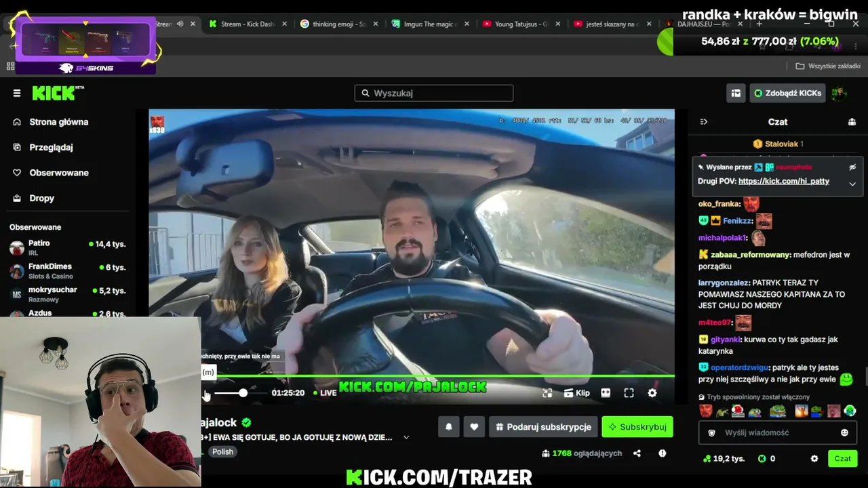The height and width of the screenshot is (488, 868).
Task: Switch to Stream - Kick Dashboard tab
Action: pyautogui.click(x=248, y=24)
